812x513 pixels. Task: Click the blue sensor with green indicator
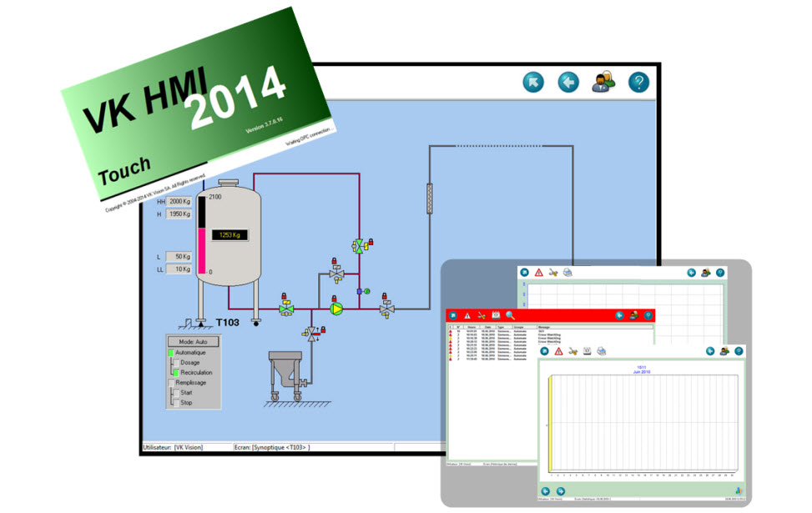[x=364, y=291]
